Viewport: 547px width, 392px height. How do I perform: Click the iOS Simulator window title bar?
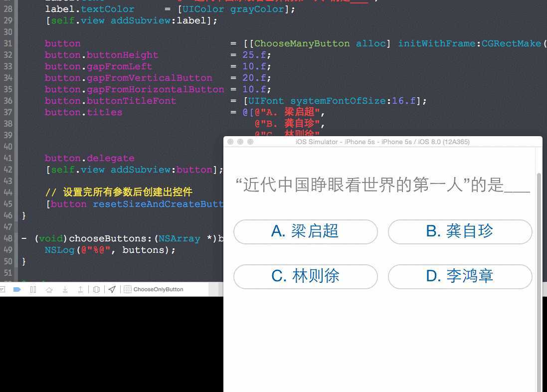pos(382,142)
